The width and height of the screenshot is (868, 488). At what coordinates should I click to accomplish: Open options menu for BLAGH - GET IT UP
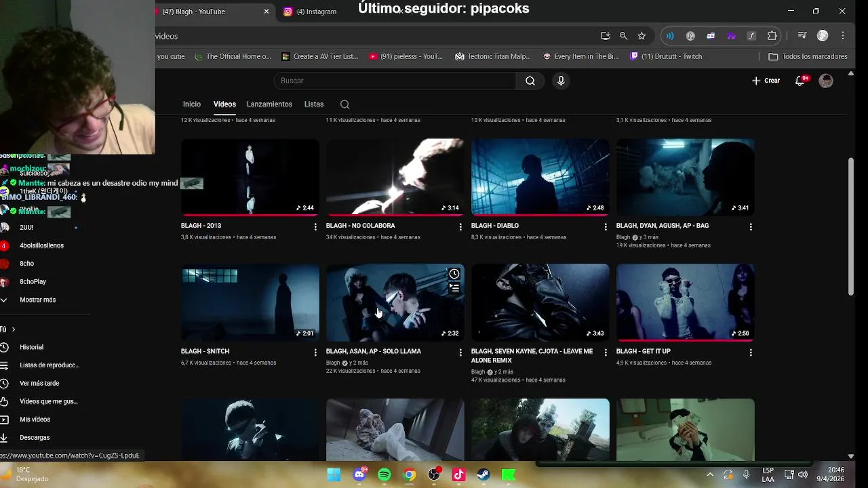click(751, 352)
